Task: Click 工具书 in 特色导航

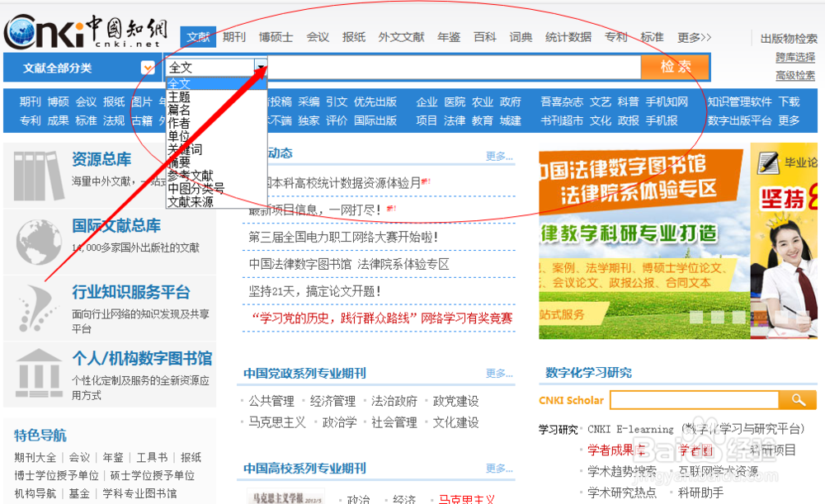Action: pyautogui.click(x=152, y=457)
